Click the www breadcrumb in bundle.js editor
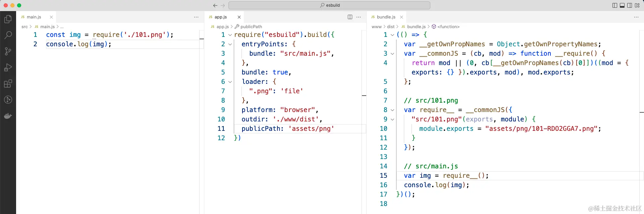644x214 pixels. (377, 26)
